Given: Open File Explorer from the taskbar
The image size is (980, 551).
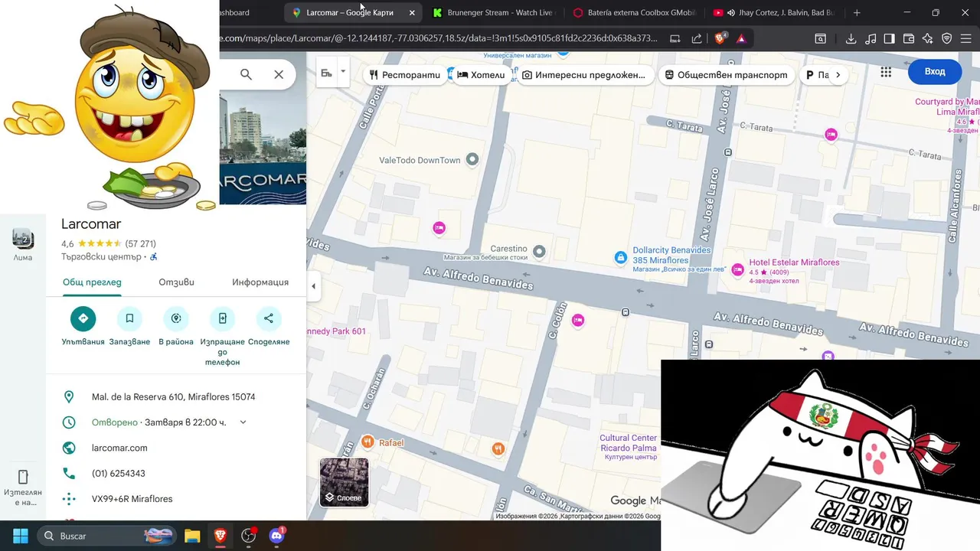Looking at the screenshot, I should [x=192, y=536].
